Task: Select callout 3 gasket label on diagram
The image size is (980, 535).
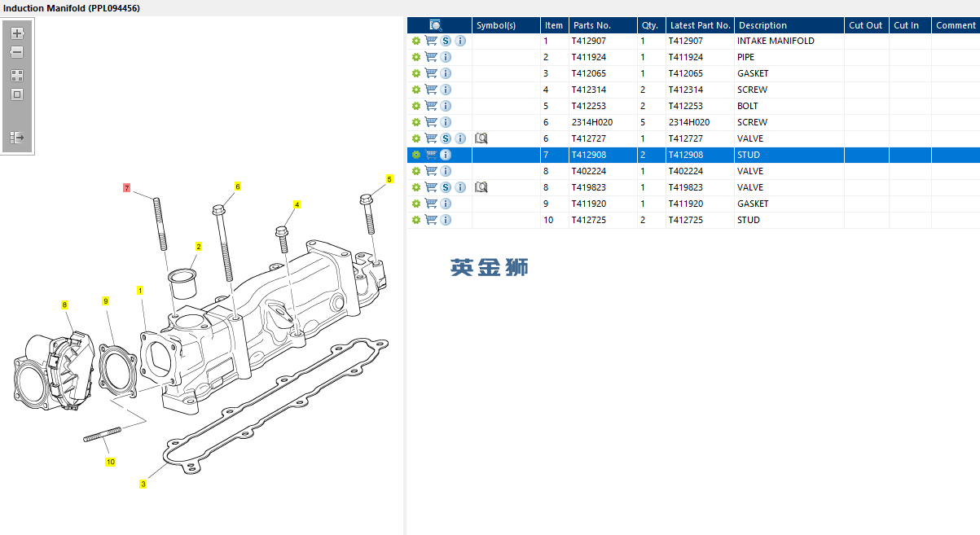Action: click(x=143, y=485)
